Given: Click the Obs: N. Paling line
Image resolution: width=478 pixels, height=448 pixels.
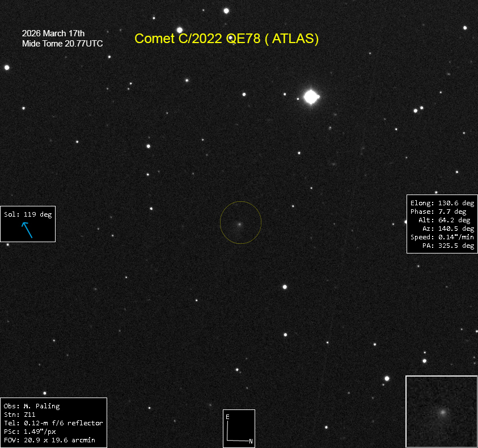Looking at the screenshot, I should tap(32, 406).
